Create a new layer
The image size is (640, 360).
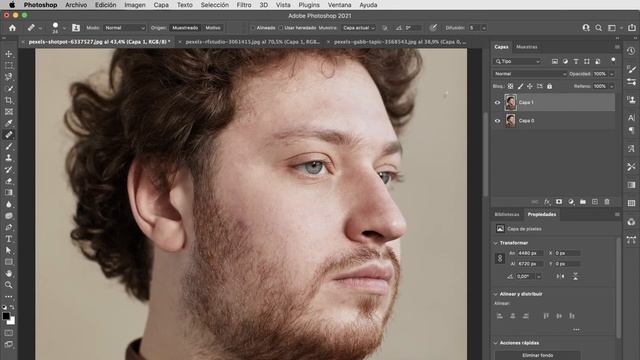click(x=595, y=202)
